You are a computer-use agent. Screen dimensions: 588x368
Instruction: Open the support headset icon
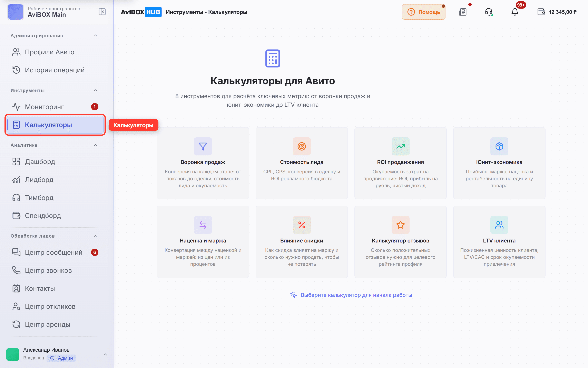tap(489, 12)
